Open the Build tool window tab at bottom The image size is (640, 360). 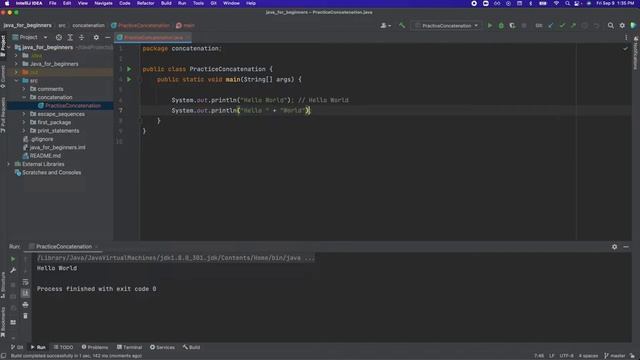[x=191, y=347]
